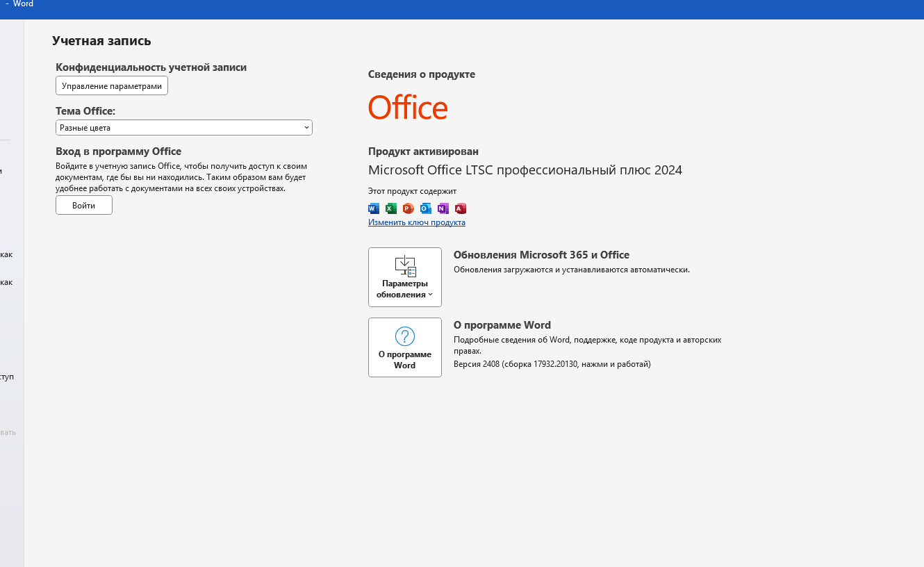This screenshot has height=567, width=924.
Task: Click the Excel app icon
Action: pyautogui.click(x=391, y=208)
